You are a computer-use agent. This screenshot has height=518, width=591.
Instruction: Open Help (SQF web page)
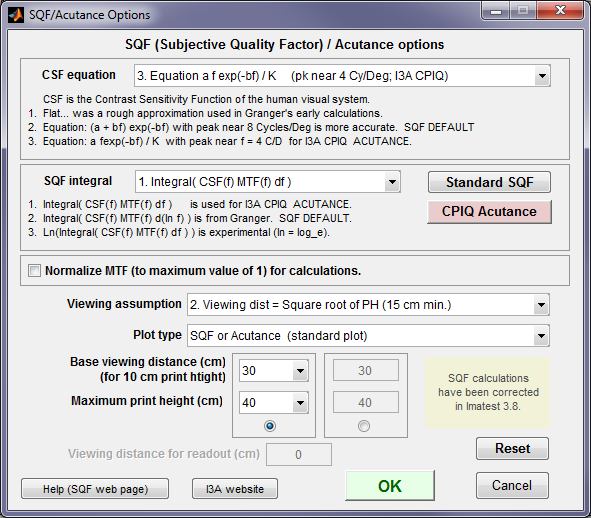(95, 489)
